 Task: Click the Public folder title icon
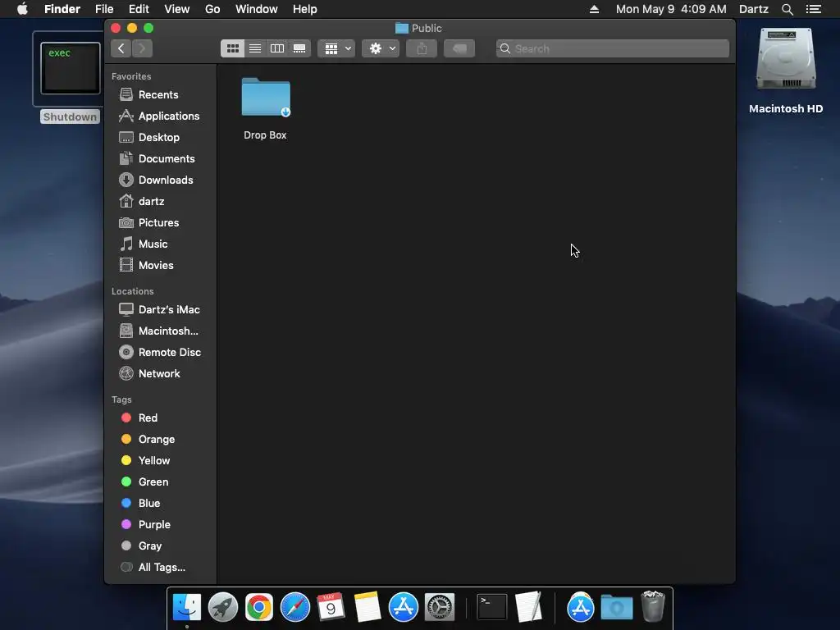(401, 28)
